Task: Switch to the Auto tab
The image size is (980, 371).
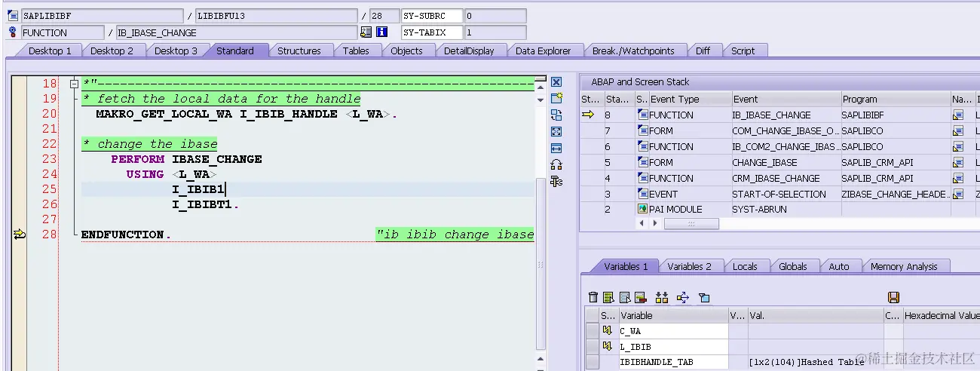Action: tap(839, 266)
